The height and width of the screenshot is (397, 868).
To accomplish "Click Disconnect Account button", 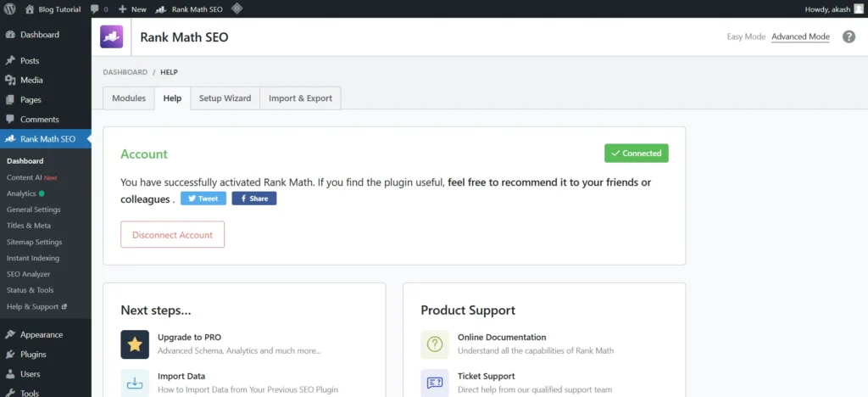I will coord(173,235).
